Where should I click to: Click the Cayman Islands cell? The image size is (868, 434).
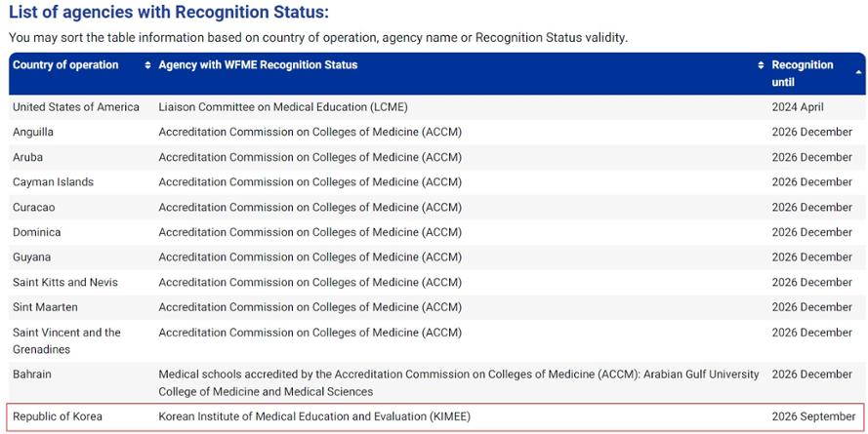[53, 182]
